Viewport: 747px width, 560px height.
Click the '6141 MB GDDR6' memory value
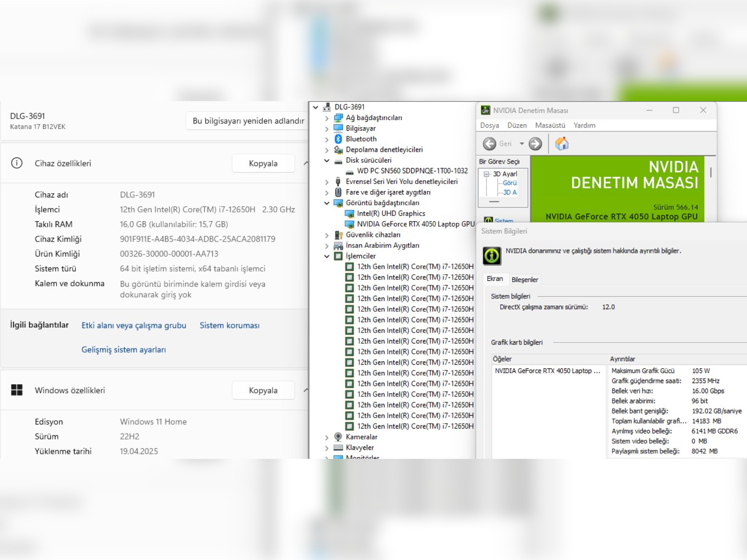coord(715,431)
